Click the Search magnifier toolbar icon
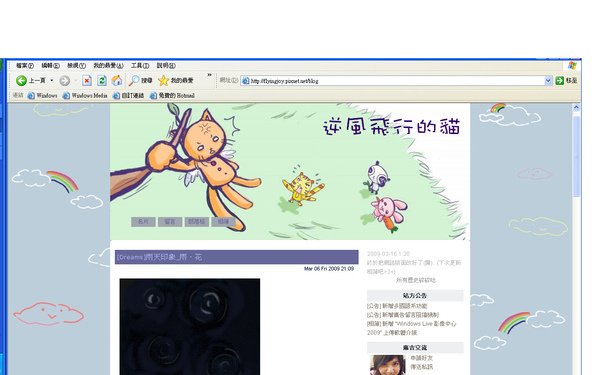The height and width of the screenshot is (375, 600). click(x=134, y=80)
